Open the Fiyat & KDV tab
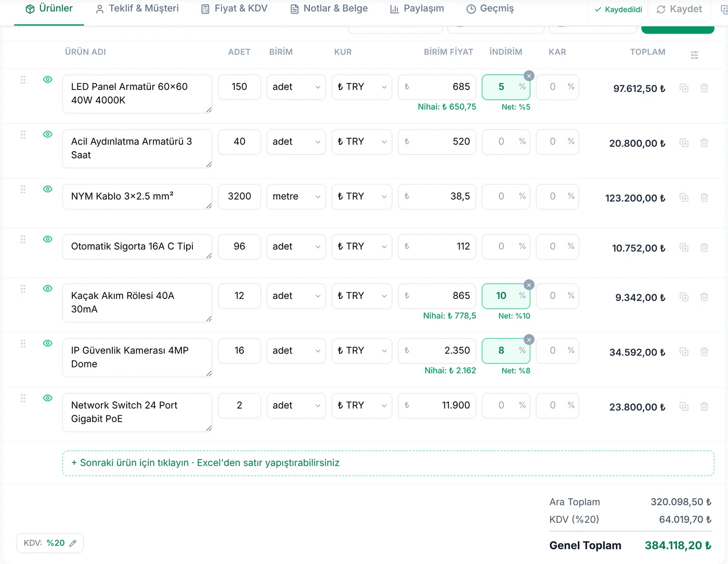Screen dimensions: 728x564 point(235,9)
